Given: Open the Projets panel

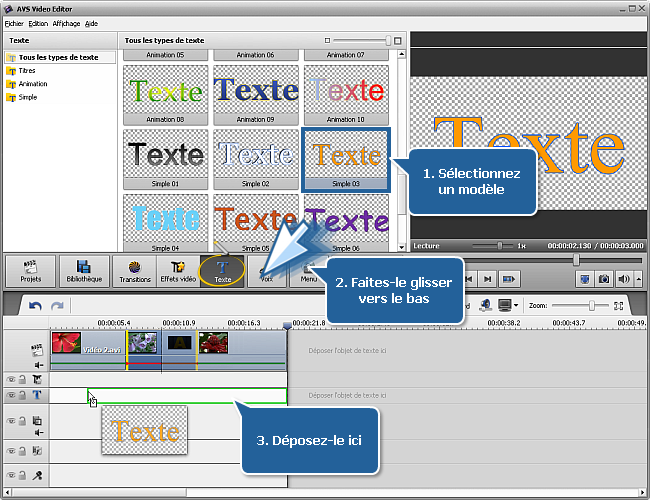Looking at the screenshot, I should tap(30, 271).
